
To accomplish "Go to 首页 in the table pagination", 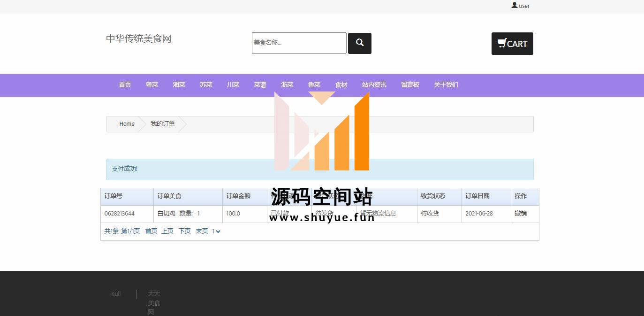I will [x=151, y=231].
